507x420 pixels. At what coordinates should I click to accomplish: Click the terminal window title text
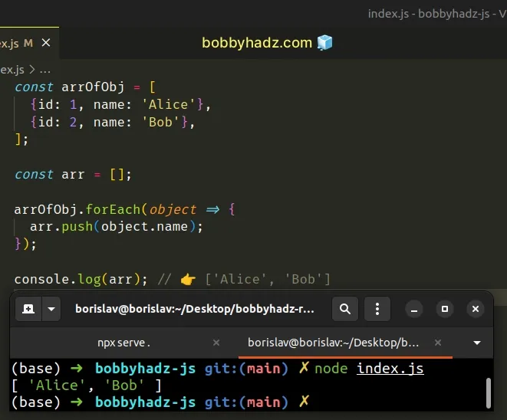(195, 309)
